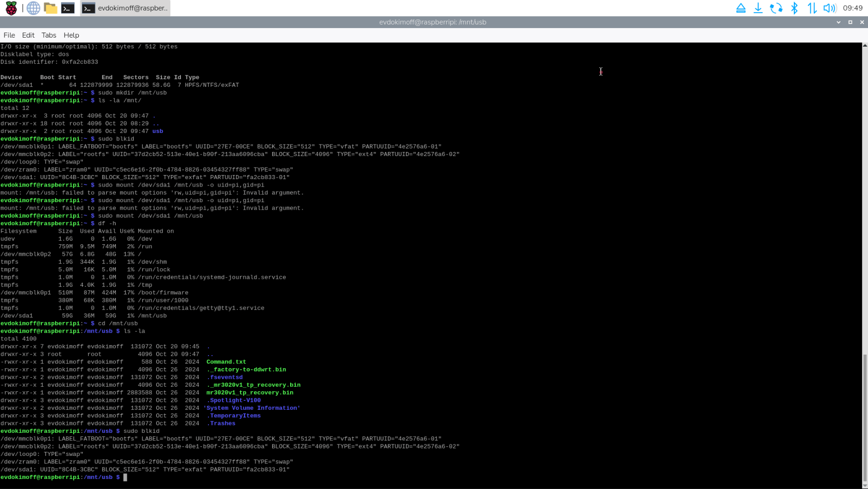
Task: Click the USB eject tray icon
Action: pos(741,8)
